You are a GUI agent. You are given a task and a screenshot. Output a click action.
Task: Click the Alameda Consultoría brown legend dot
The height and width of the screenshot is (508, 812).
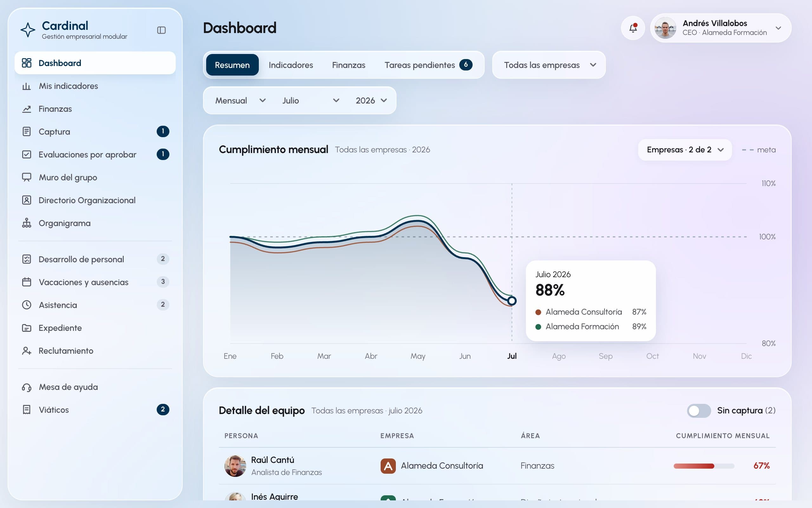click(x=538, y=312)
